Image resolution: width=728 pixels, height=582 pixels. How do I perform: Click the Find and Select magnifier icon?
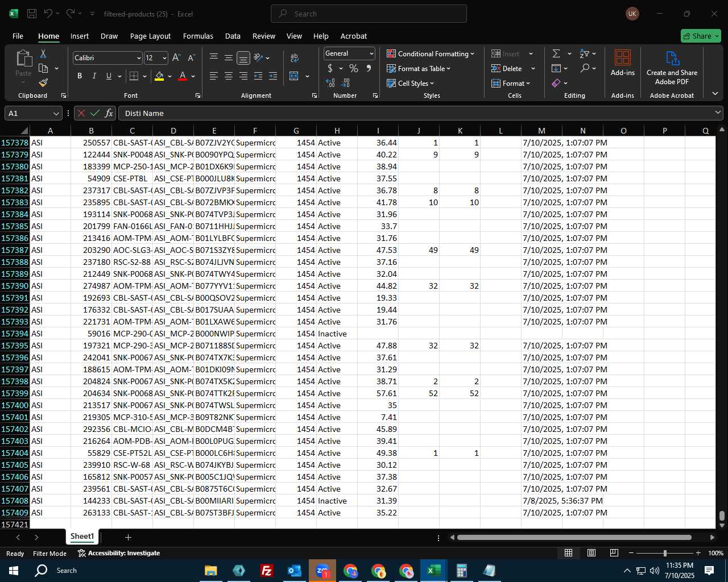pyautogui.click(x=585, y=68)
